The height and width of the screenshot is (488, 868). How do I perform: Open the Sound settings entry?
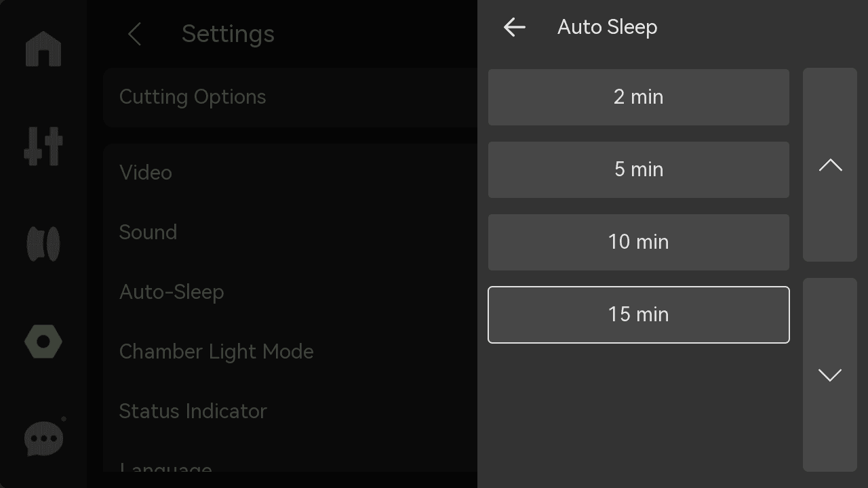(x=290, y=232)
